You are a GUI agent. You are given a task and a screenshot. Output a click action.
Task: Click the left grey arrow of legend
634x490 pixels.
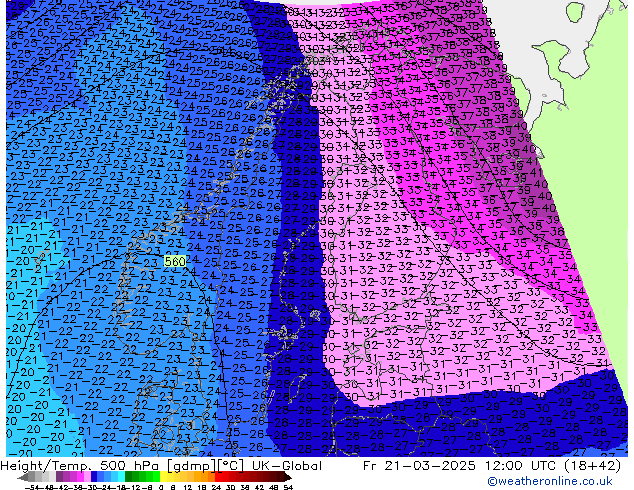[23, 478]
